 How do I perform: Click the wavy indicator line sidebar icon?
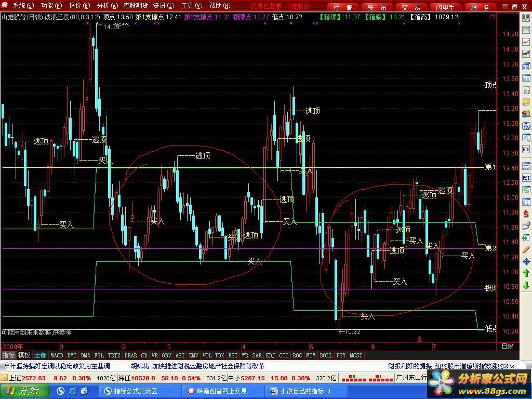[x=526, y=166]
